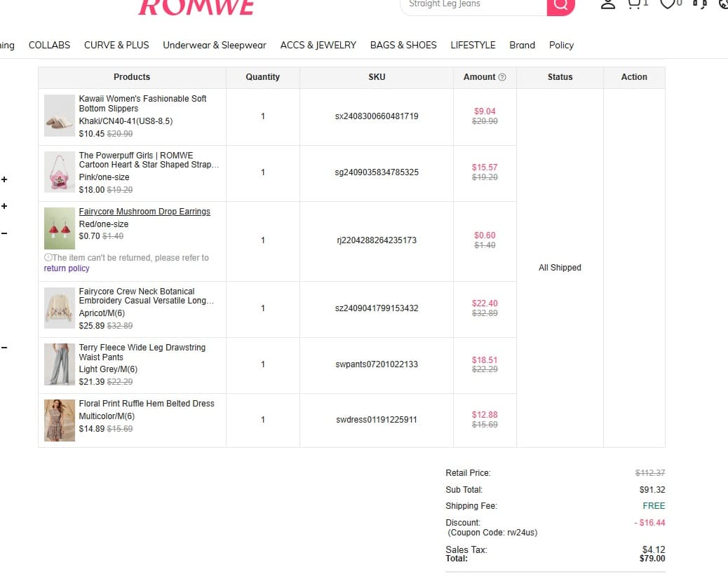728x581 pixels.
Task: Open the ACCS & JEWELRY menu
Action: pos(318,45)
